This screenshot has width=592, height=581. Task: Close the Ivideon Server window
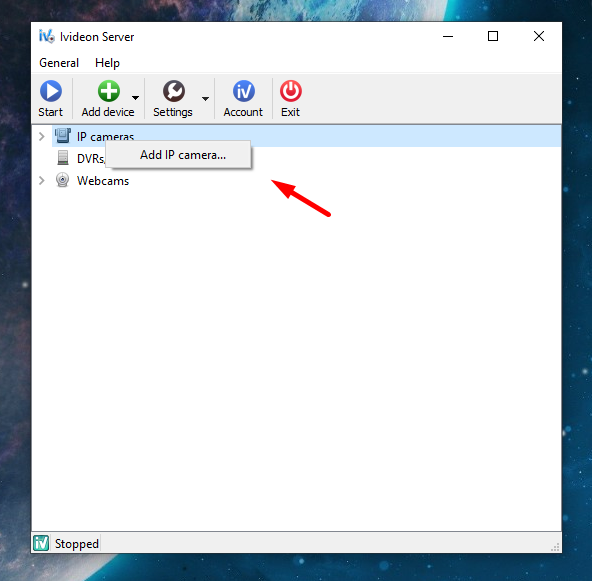[539, 36]
